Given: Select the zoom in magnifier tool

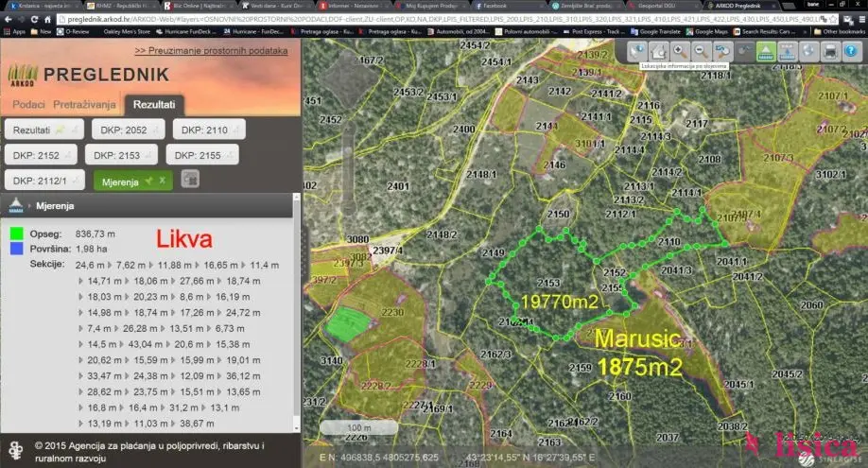Looking at the screenshot, I should [679, 51].
